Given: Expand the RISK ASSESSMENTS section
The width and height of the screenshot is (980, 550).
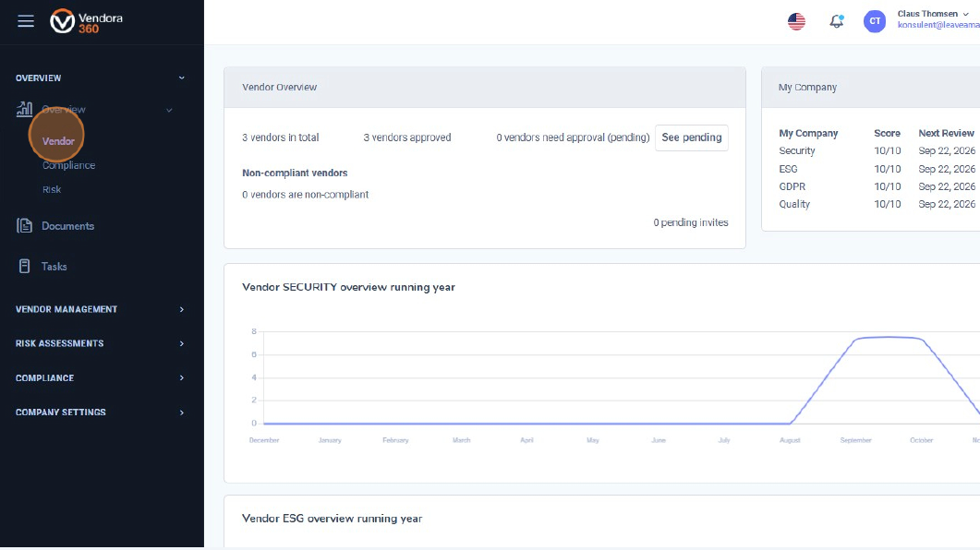Looking at the screenshot, I should [x=182, y=344].
